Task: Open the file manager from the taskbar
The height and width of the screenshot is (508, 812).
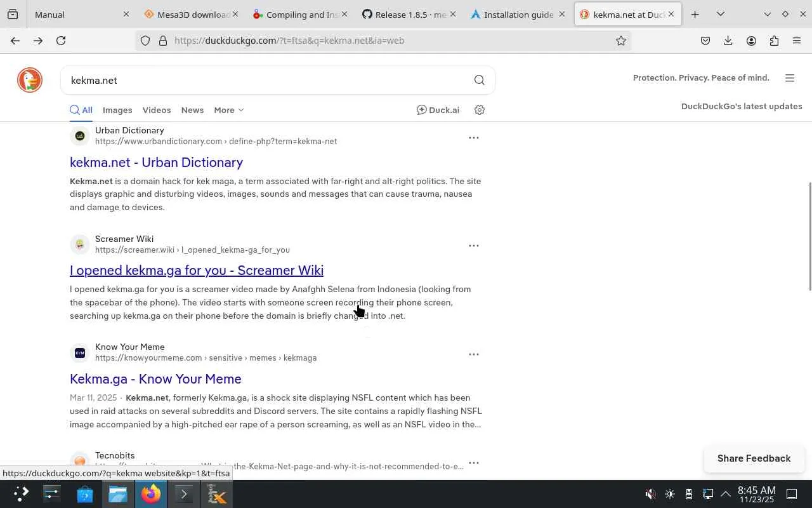Action: pyautogui.click(x=118, y=494)
